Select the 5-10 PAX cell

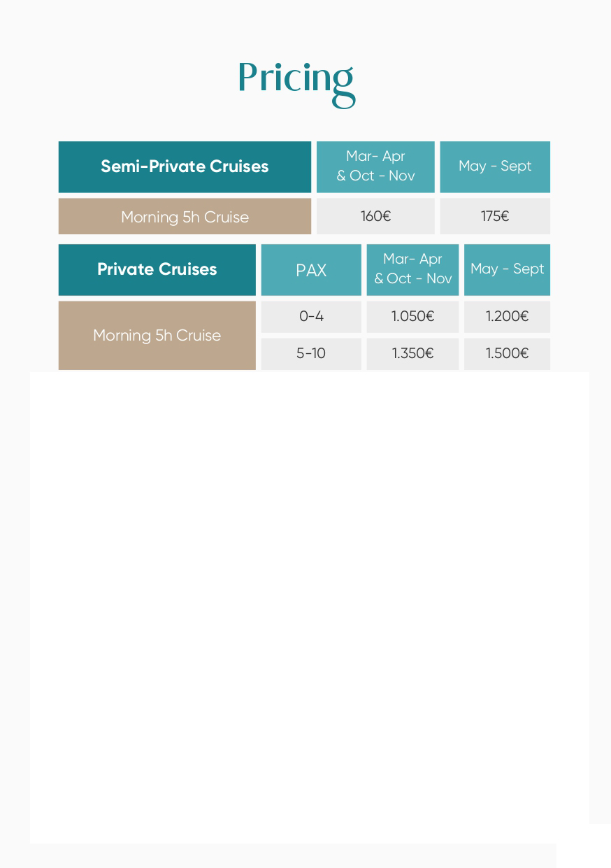[x=311, y=353]
